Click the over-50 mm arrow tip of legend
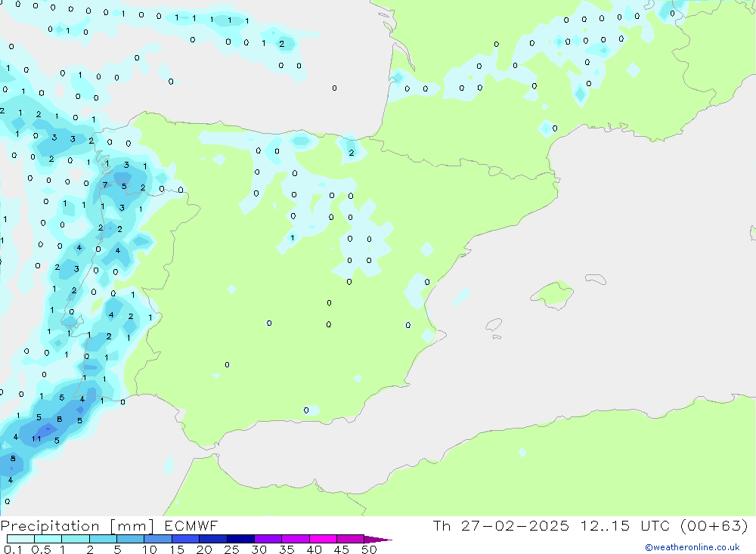This screenshot has height=554, width=756. [x=378, y=540]
